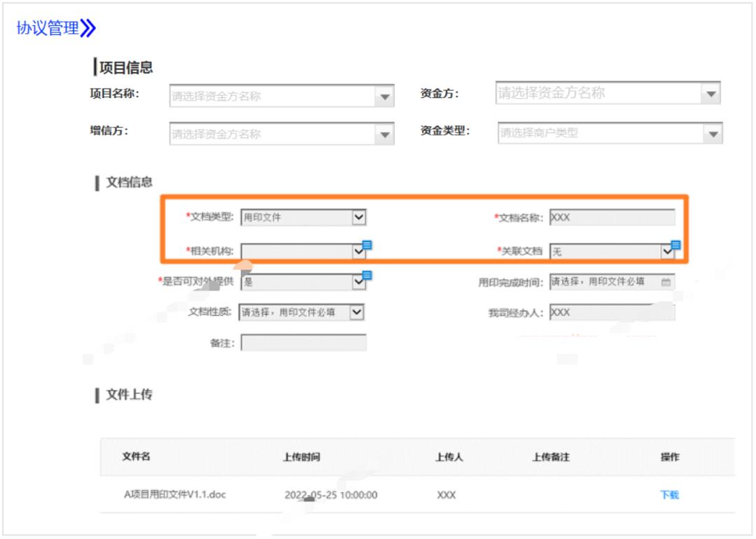
Task: Click the blue note icon beside 关联文档
Action: point(675,244)
